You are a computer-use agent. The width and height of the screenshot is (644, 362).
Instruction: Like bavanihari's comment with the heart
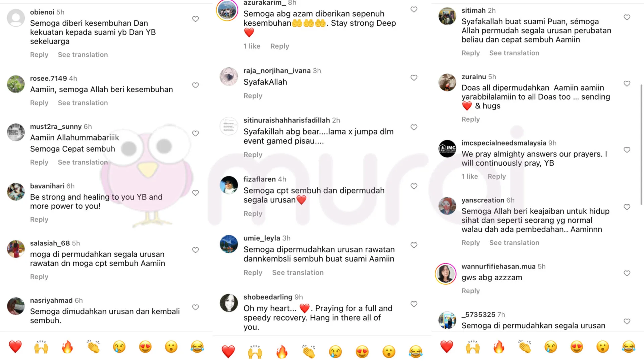point(196,193)
